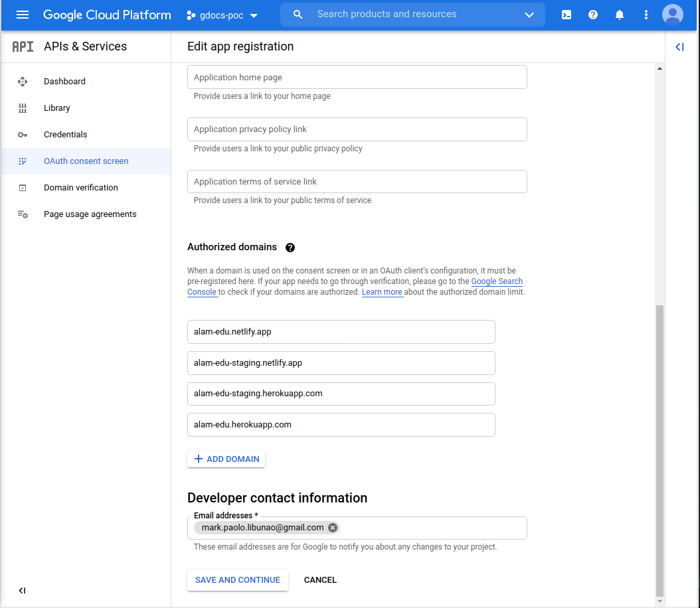Follow the Google Search Console link
The image size is (700, 608).
(x=497, y=281)
